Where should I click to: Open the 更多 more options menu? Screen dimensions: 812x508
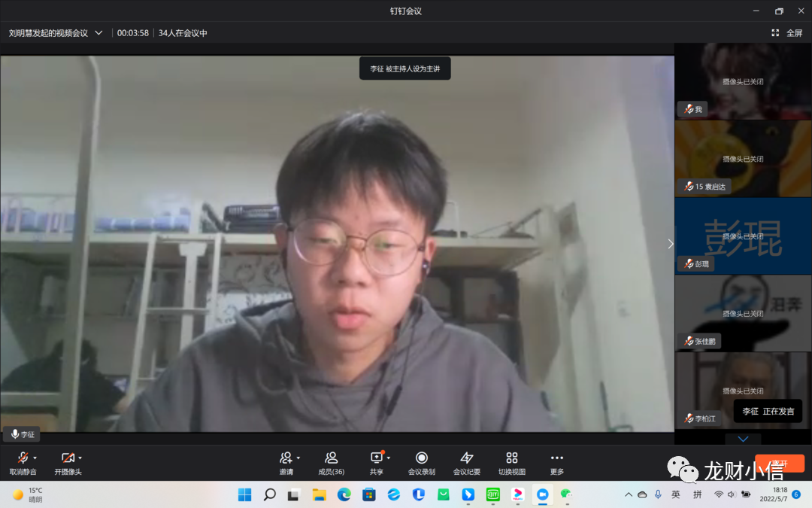pyautogui.click(x=556, y=458)
